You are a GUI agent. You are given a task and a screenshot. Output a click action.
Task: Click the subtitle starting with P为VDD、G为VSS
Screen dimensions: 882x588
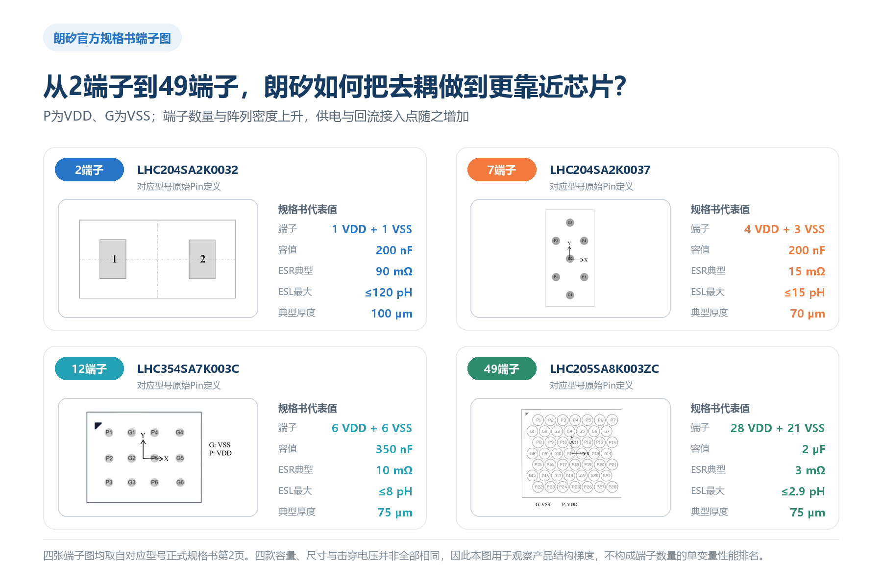tap(256, 116)
